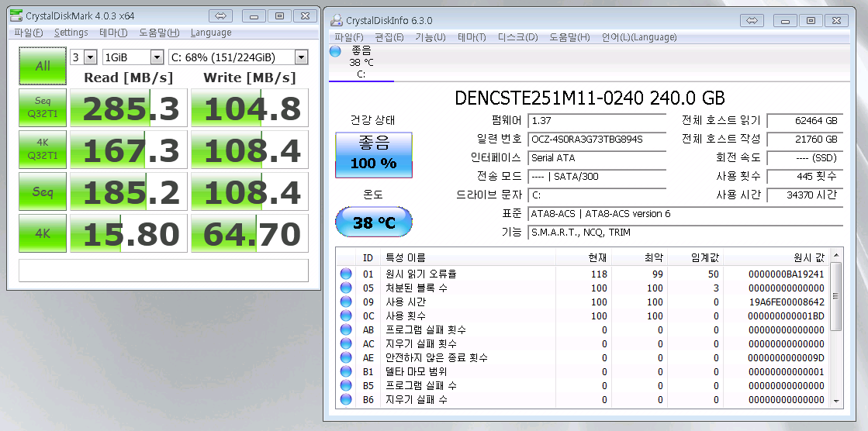This screenshot has width=868, height=431.
Task: Click the status circle for attribute 0C
Action: pyautogui.click(x=346, y=315)
